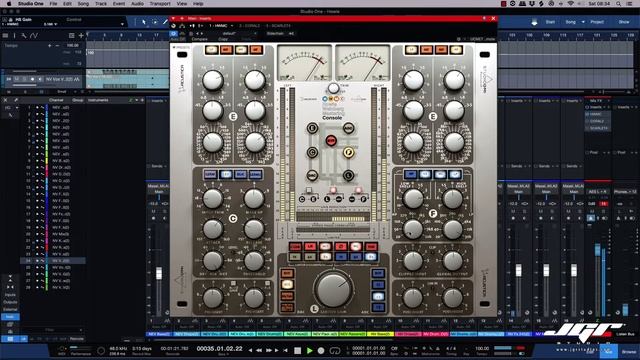Click the Compare button in the plugin header
Screen dimensions: 640x360
200,39
